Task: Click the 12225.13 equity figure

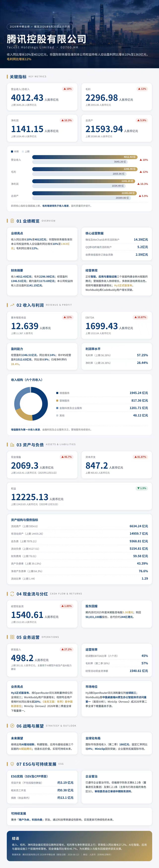Action: point(30,497)
